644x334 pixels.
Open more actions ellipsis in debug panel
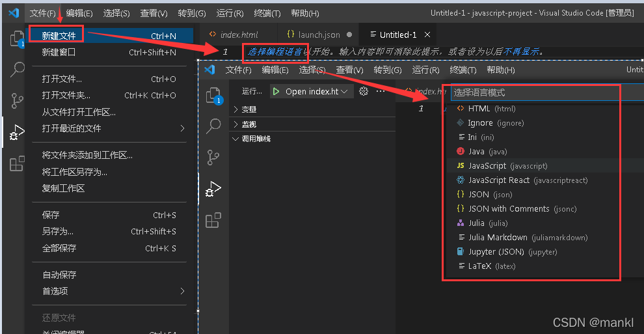(x=381, y=91)
